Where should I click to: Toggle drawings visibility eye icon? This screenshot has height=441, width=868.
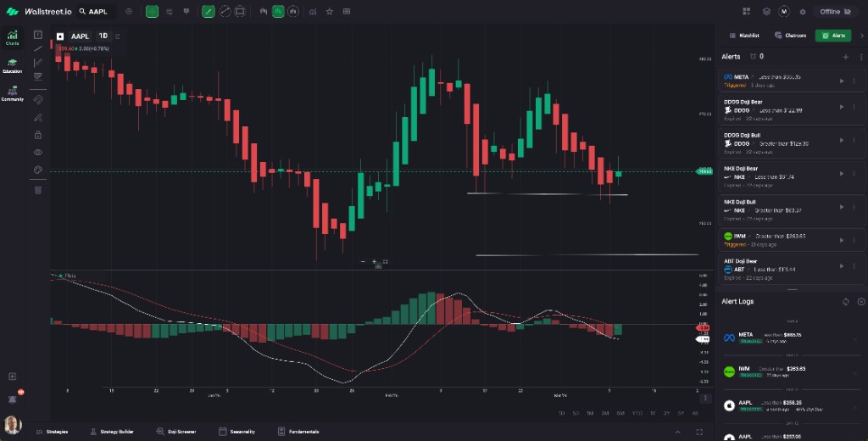click(x=37, y=153)
